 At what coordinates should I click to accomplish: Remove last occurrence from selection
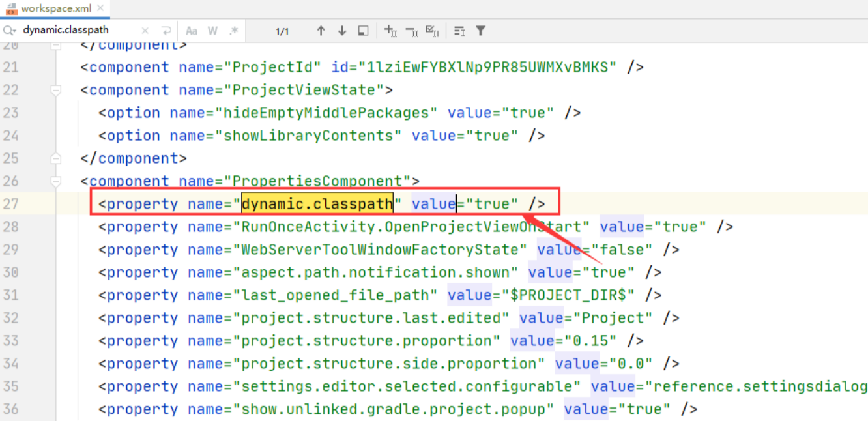[411, 30]
